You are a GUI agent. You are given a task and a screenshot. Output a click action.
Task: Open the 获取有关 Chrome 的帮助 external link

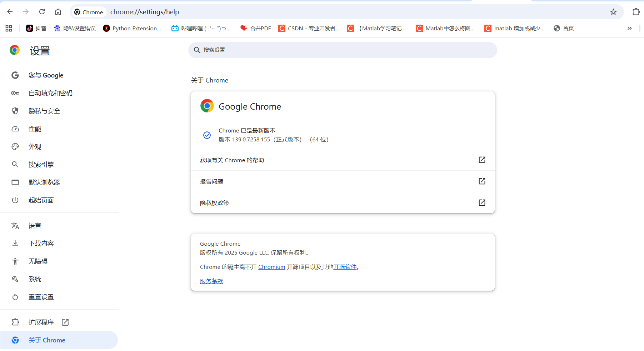(482, 160)
